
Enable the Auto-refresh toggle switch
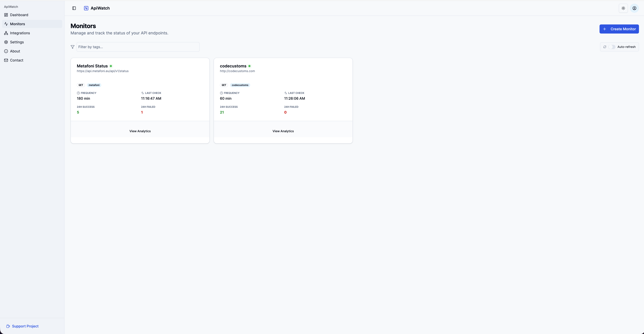612,47
